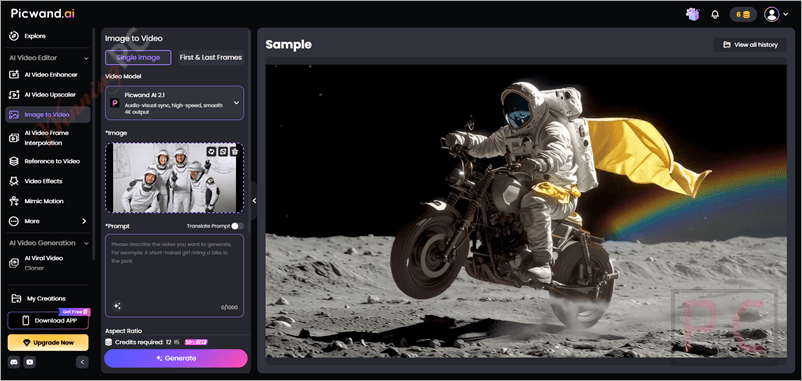
Task: Click the AI prompt enhance sparkle icon
Action: pos(117,306)
